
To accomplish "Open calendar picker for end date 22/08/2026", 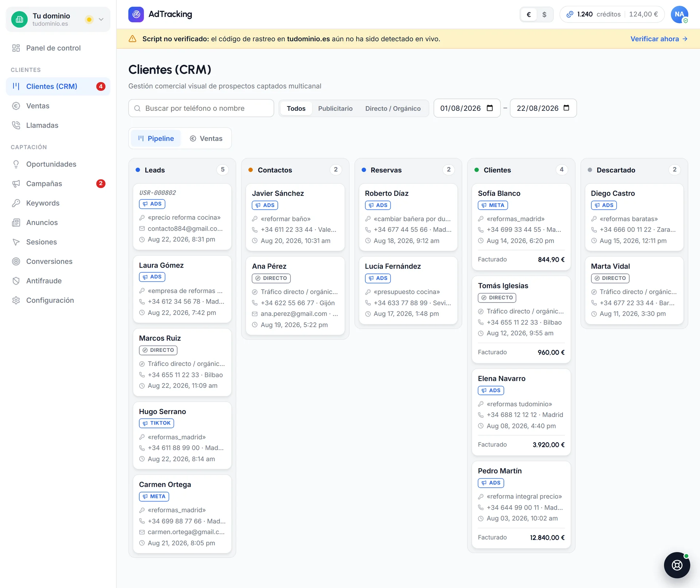I will [x=566, y=108].
